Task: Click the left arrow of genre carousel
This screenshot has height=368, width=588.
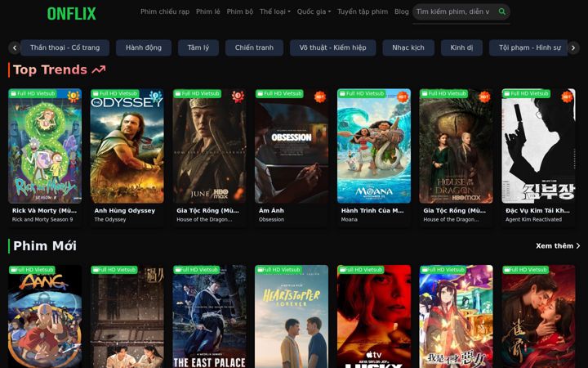Action: [x=14, y=47]
